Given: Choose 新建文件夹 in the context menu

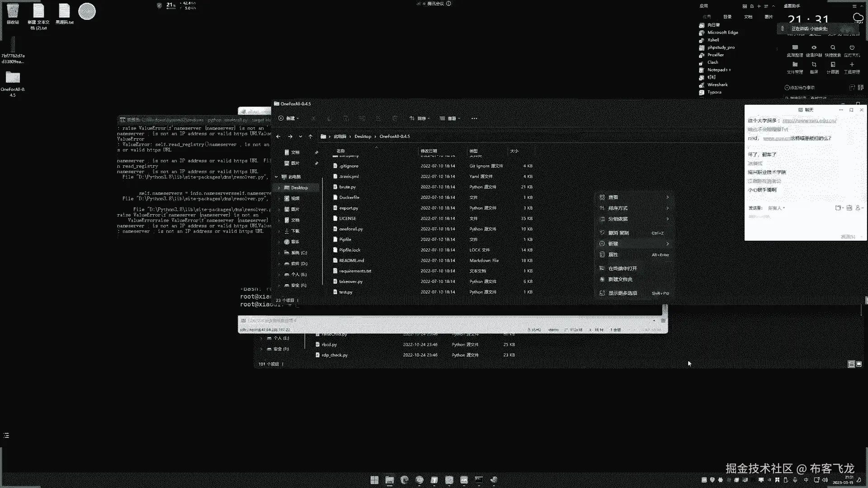Looking at the screenshot, I should [x=620, y=279].
